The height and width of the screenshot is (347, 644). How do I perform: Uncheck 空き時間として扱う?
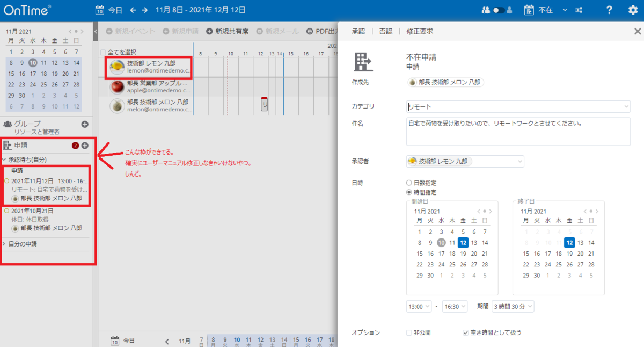466,332
